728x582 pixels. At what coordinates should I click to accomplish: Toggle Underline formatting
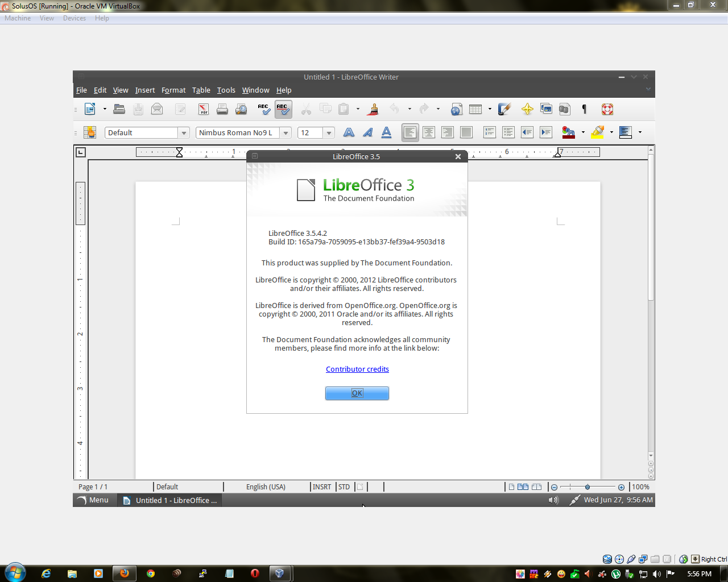click(386, 132)
